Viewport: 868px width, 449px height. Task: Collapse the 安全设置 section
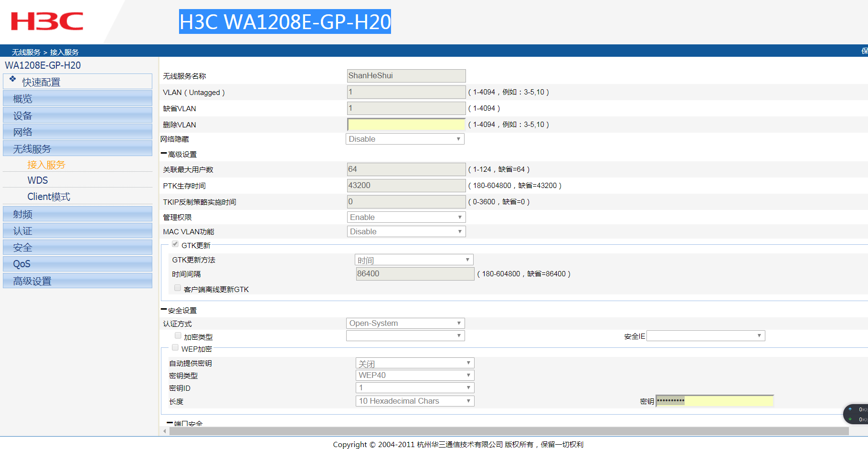(x=164, y=310)
